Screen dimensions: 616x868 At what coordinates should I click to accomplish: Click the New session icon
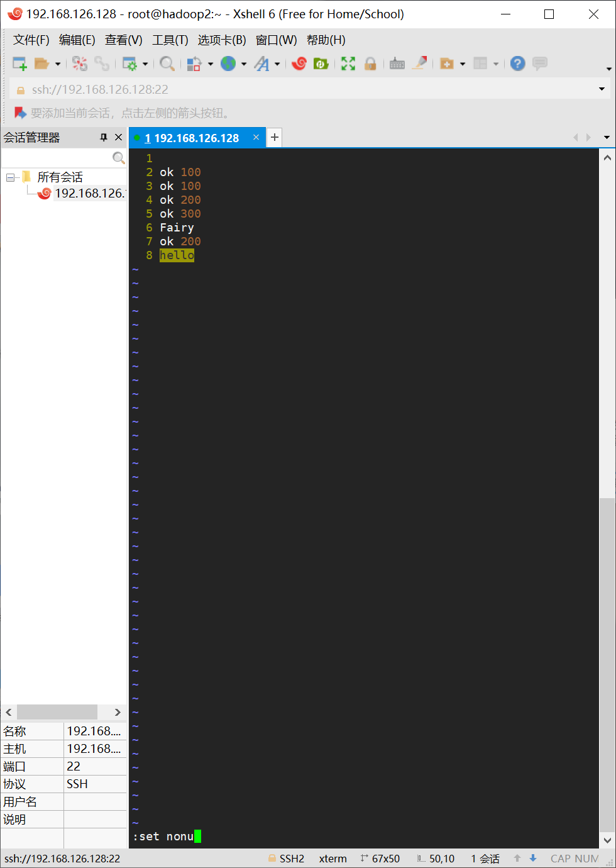coord(19,64)
